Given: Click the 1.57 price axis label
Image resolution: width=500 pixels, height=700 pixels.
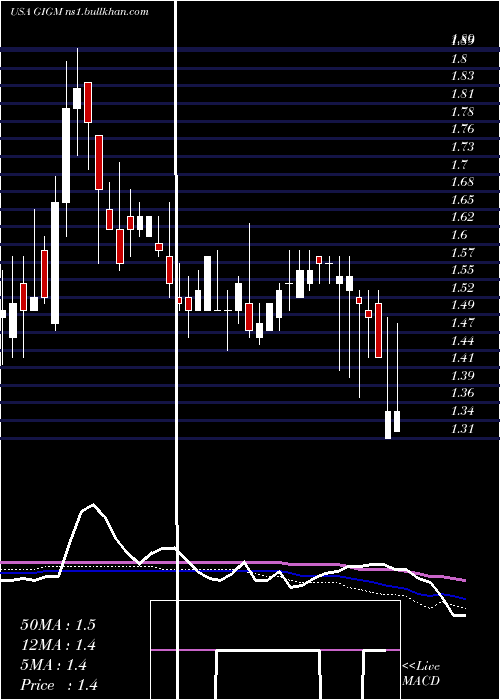Looking at the screenshot, I should pyautogui.click(x=462, y=253).
